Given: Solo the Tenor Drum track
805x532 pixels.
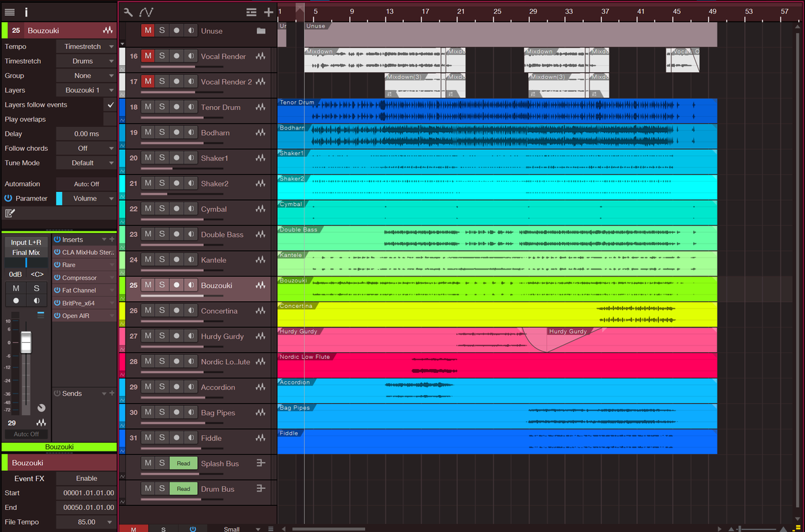Looking at the screenshot, I should [162, 107].
